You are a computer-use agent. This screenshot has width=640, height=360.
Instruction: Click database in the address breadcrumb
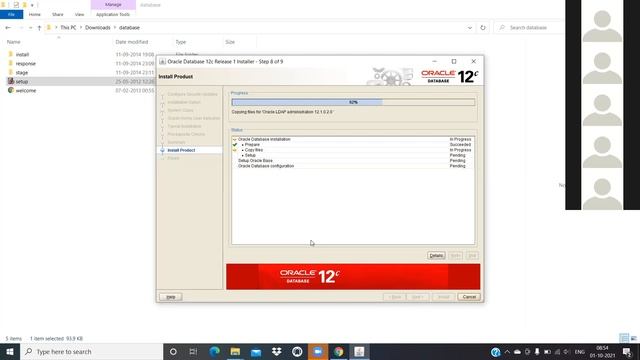[x=129, y=28]
